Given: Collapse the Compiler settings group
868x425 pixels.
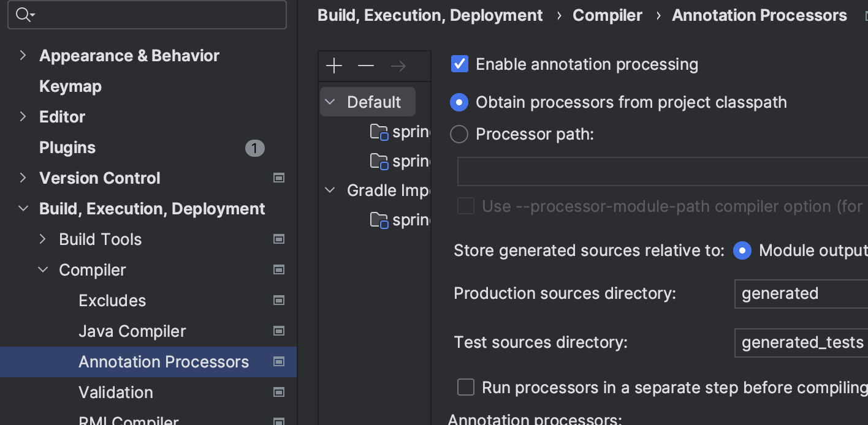Looking at the screenshot, I should 43,270.
